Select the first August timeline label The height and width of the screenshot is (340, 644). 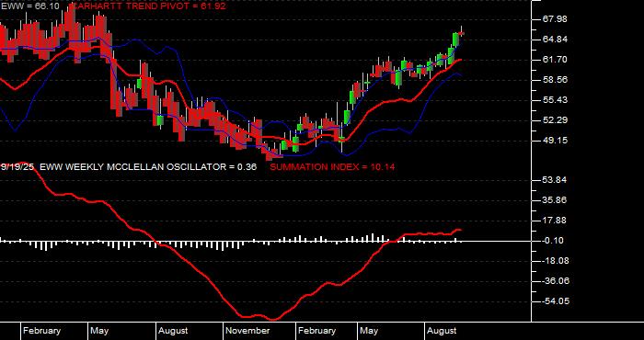coord(173,331)
